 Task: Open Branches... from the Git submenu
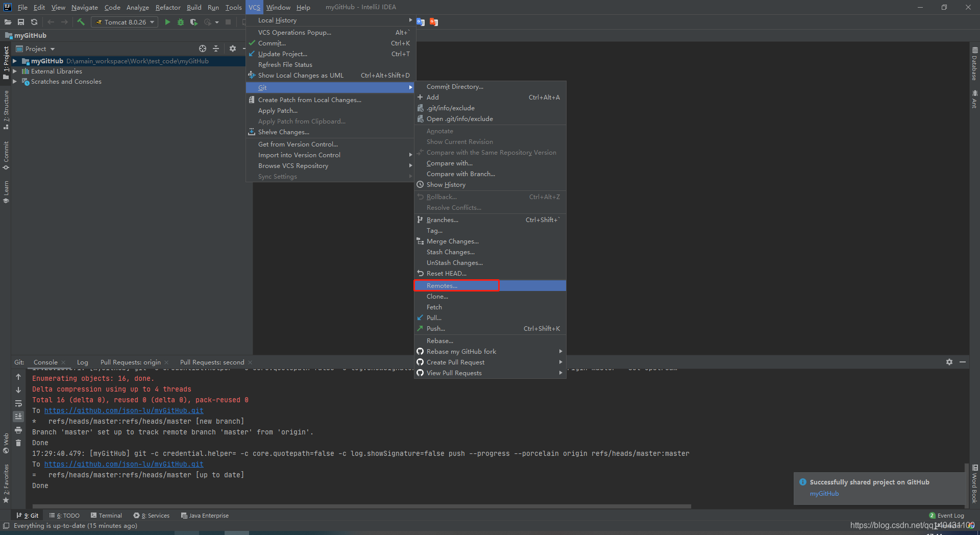[490, 220]
